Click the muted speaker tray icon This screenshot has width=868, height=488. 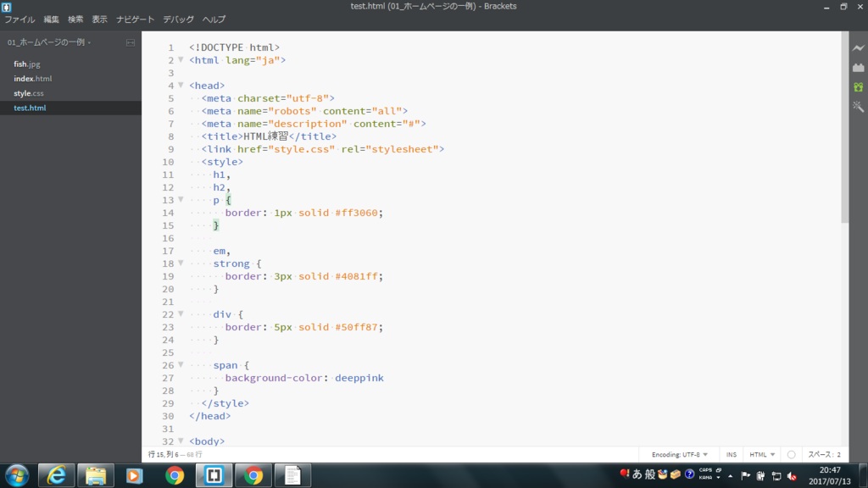793,476
